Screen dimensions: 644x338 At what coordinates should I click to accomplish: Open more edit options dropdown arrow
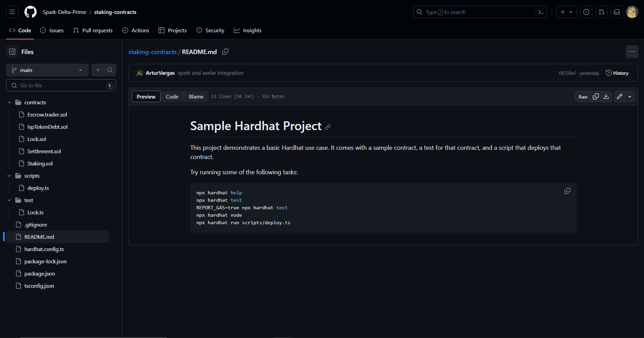630,96
